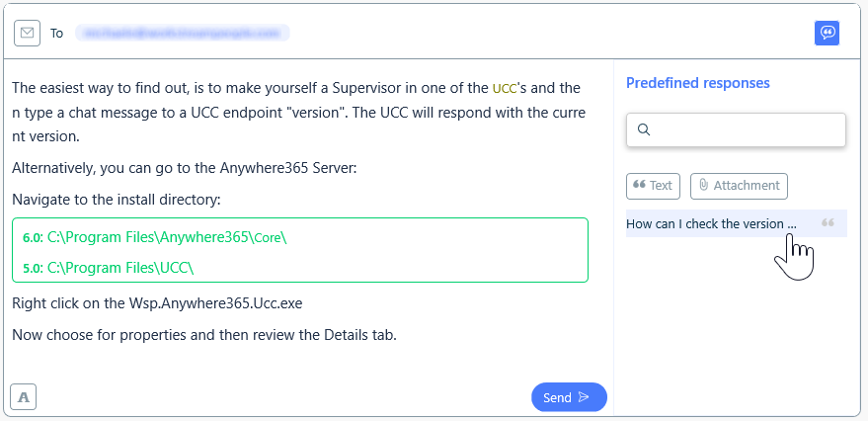Click the paper plane icon on Send
This screenshot has height=421, width=868.
tap(584, 397)
